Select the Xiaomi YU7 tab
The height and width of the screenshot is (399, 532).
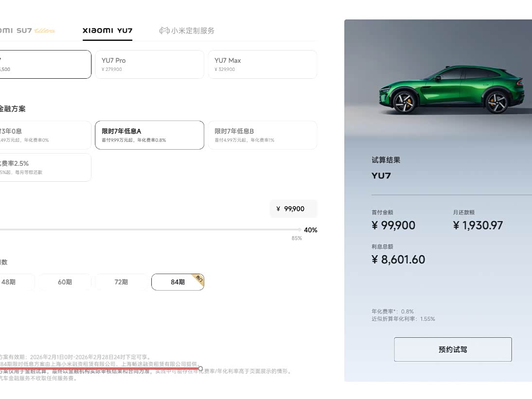tap(107, 31)
